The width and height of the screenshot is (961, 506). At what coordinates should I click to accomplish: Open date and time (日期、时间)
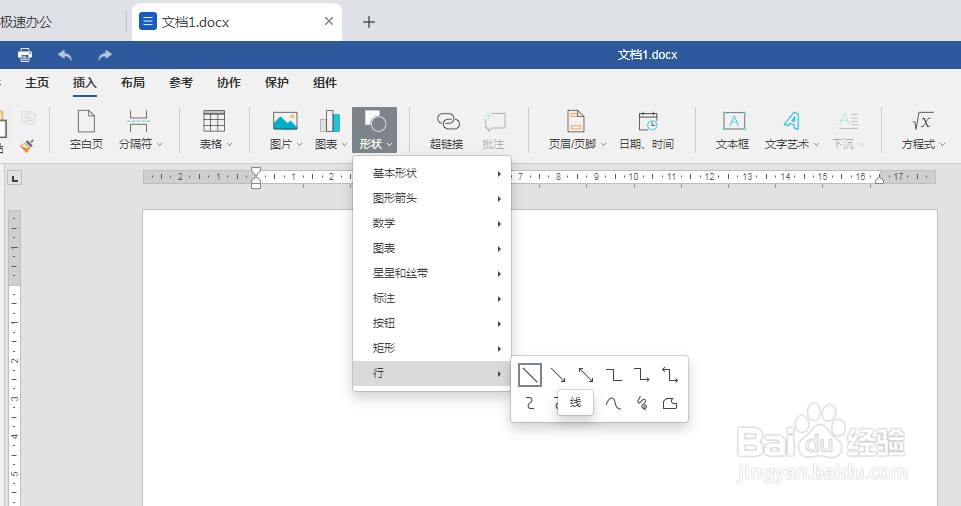pyautogui.click(x=647, y=129)
